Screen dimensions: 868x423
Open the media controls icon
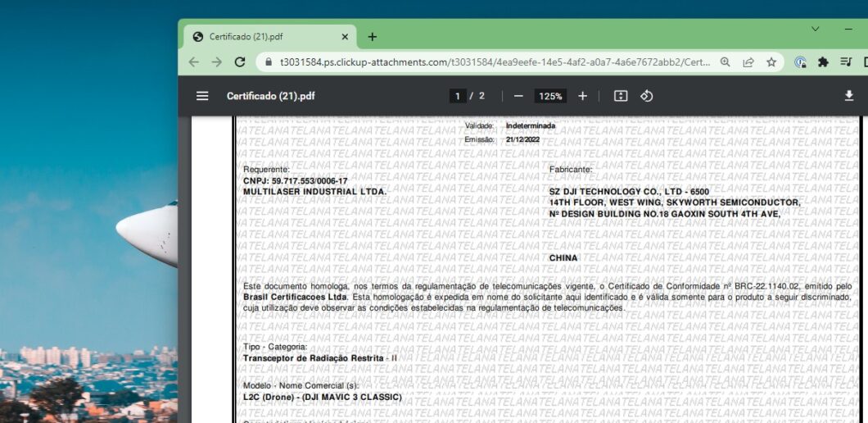pos(846,62)
